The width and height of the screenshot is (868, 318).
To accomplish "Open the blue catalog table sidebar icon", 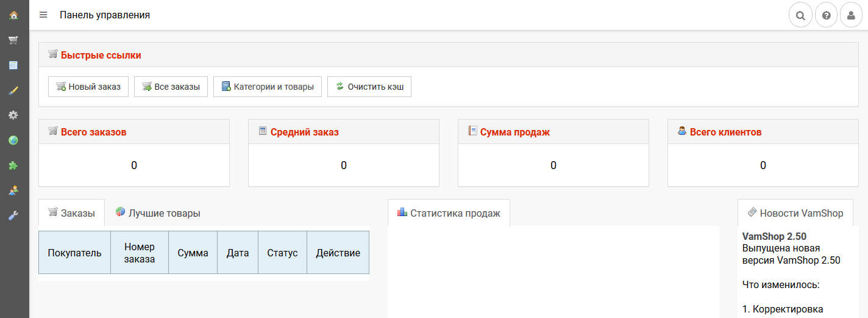I will click(x=13, y=65).
